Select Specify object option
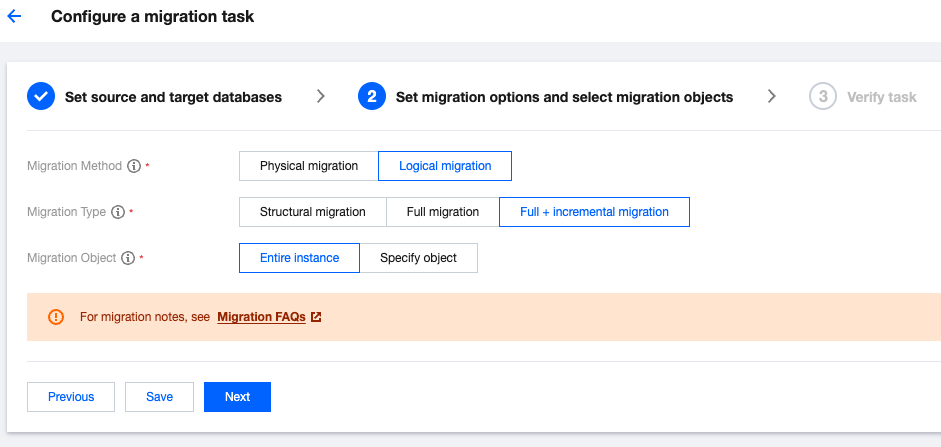 pos(418,258)
